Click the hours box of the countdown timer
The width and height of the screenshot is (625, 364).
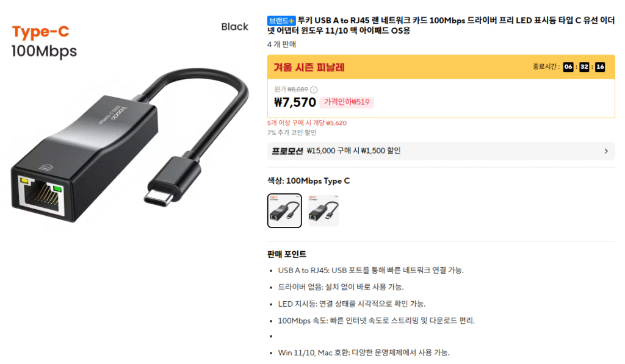click(567, 66)
